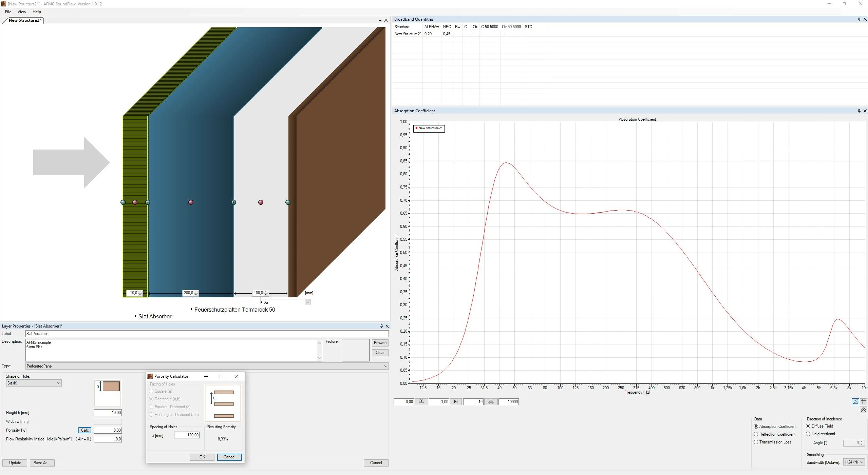This screenshot has height=475, width=868.
Task: Remove the Feuerschutzplatten Termarock layer via minus icon
Action: point(191,202)
